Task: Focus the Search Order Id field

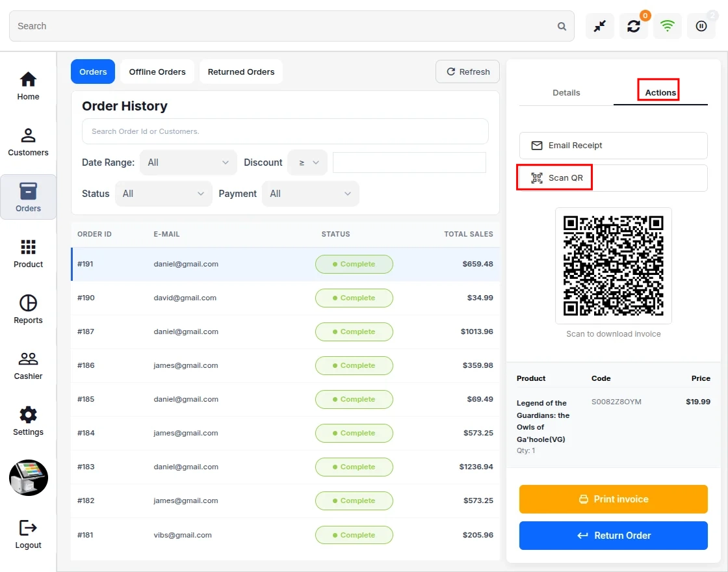Action: click(285, 131)
